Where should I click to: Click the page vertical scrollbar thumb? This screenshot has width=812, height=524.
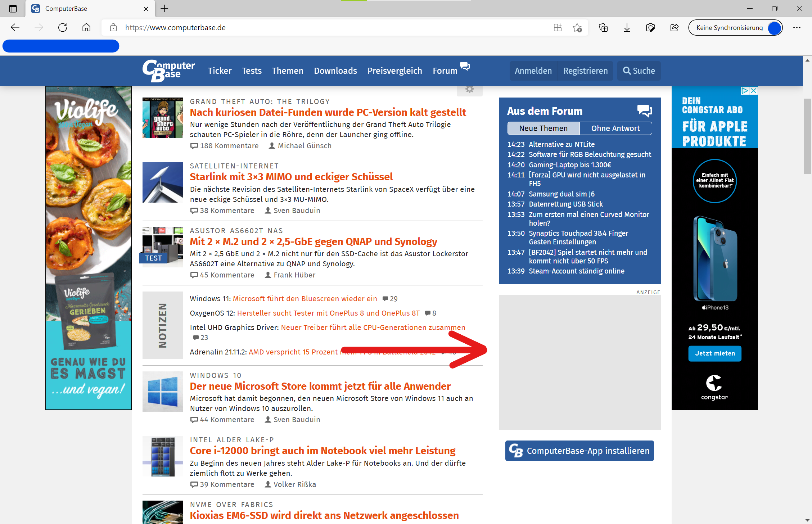tap(807, 137)
